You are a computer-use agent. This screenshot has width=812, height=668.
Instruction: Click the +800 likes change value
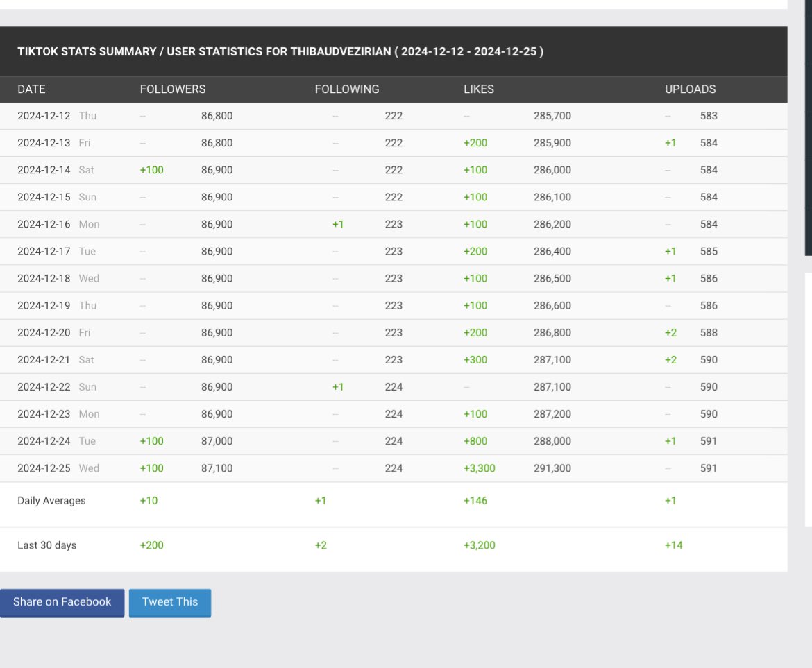pyautogui.click(x=475, y=441)
